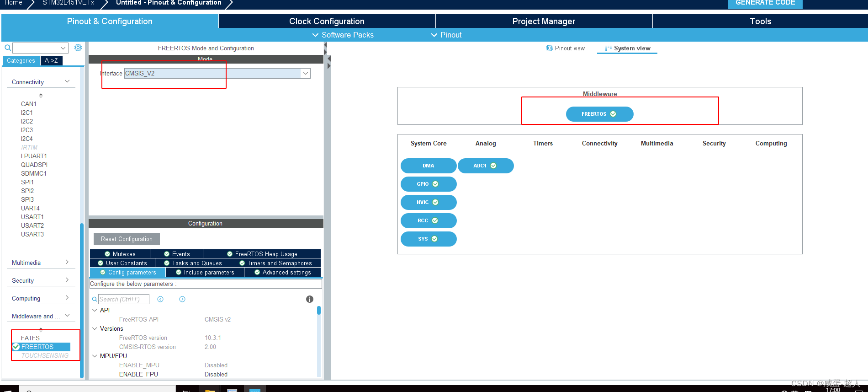Click the search magnifier icon in the peripheral panel
Image resolution: width=868 pixels, height=392 pixels.
(x=8, y=48)
